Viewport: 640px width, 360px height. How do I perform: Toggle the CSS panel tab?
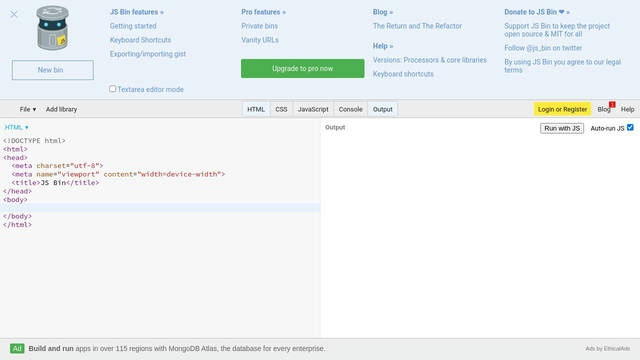pyautogui.click(x=281, y=109)
